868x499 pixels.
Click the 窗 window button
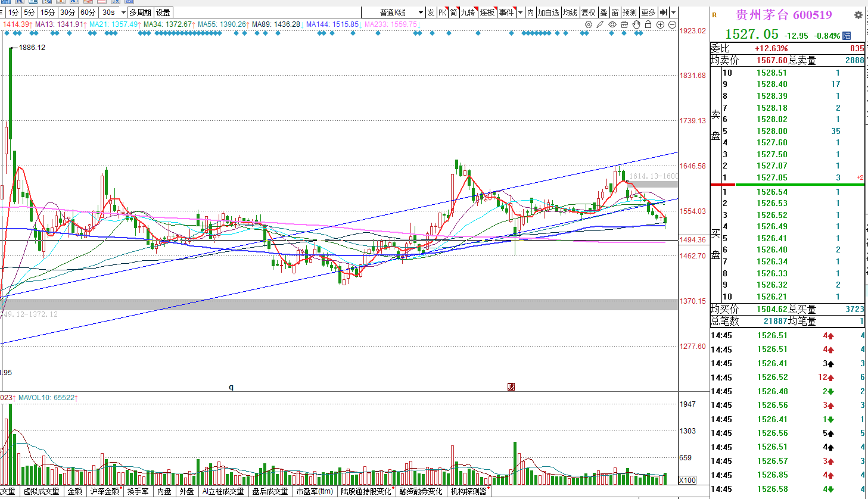coord(615,12)
